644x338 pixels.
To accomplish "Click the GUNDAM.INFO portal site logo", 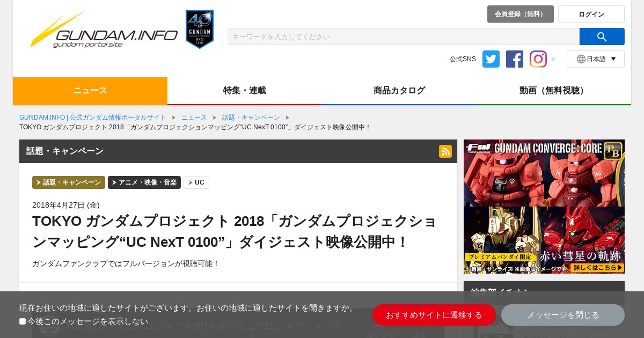I will (x=104, y=30).
